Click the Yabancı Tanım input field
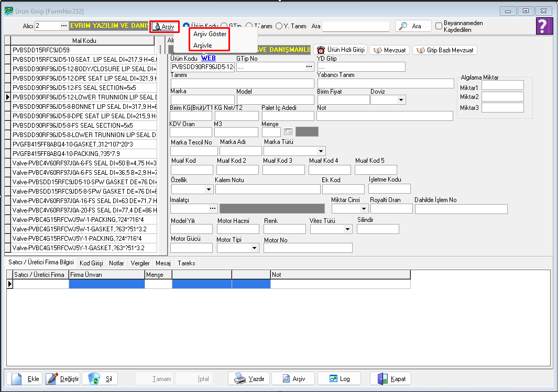Image resolution: width=558 pixels, height=392 pixels. [386, 84]
